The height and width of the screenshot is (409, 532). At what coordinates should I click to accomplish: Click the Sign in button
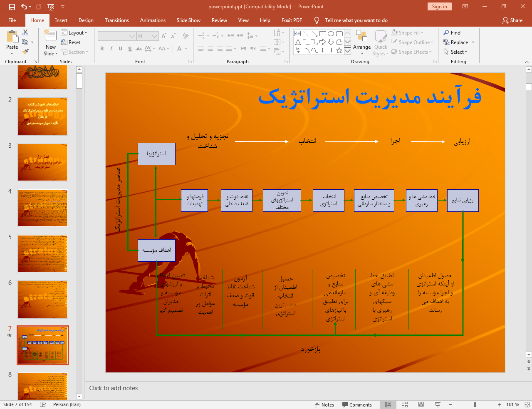coord(439,7)
